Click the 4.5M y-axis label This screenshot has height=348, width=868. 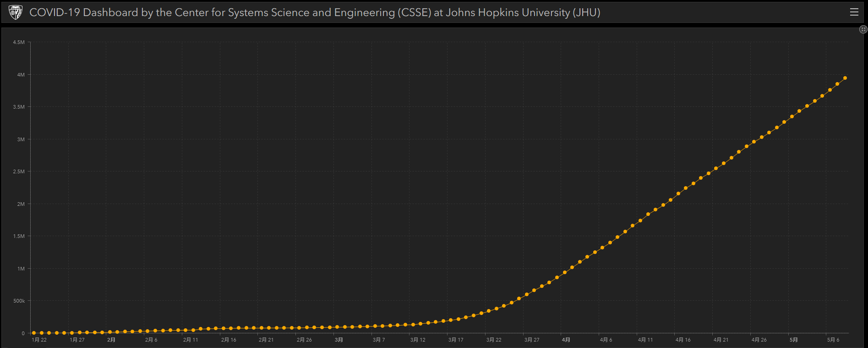pos(19,42)
